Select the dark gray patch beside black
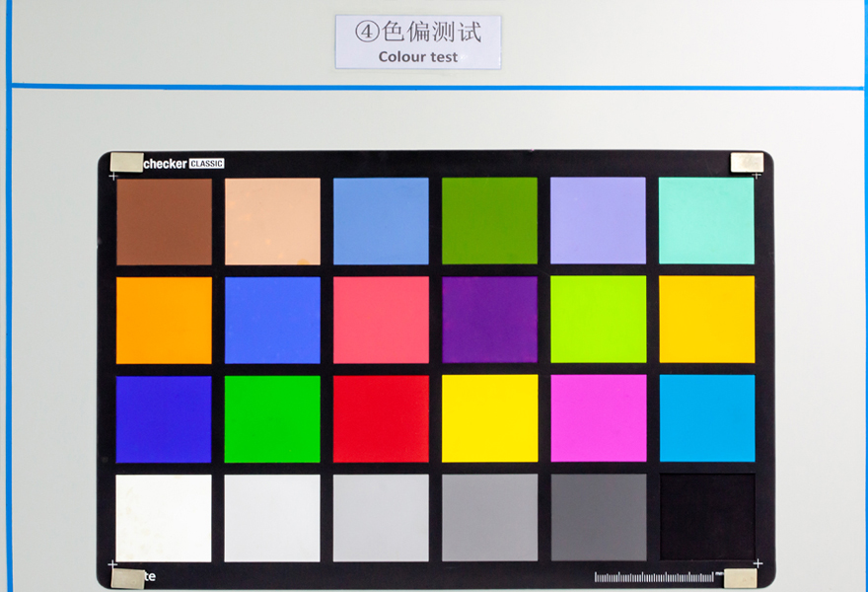Screen dimensions: 868x592 point(599,517)
